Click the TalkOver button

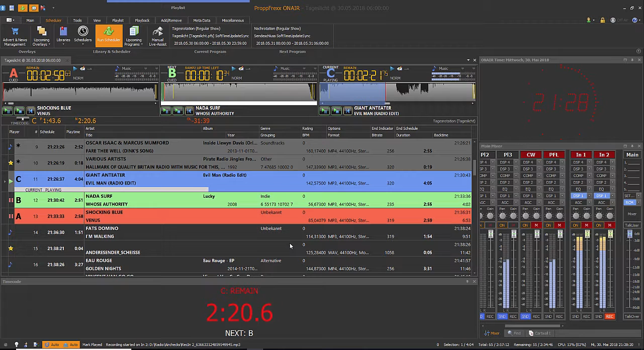pyautogui.click(x=631, y=316)
